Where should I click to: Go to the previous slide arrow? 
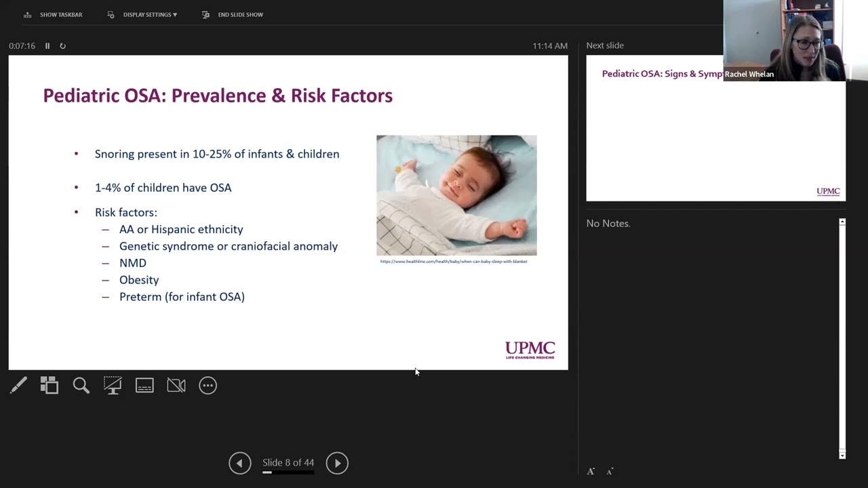coord(239,463)
